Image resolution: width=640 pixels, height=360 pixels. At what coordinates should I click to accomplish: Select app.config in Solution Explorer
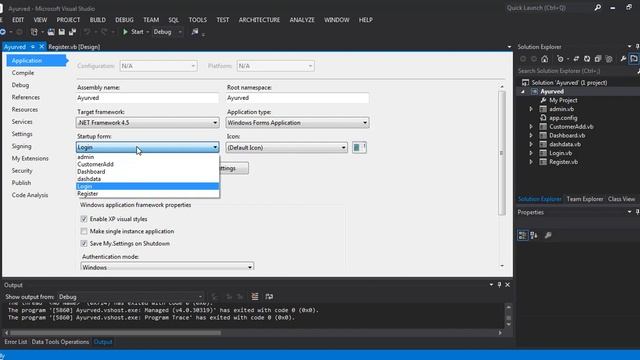coord(563,118)
